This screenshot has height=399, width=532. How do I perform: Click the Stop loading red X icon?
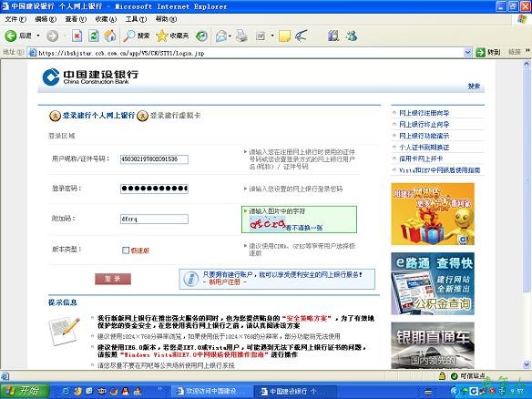coord(77,36)
